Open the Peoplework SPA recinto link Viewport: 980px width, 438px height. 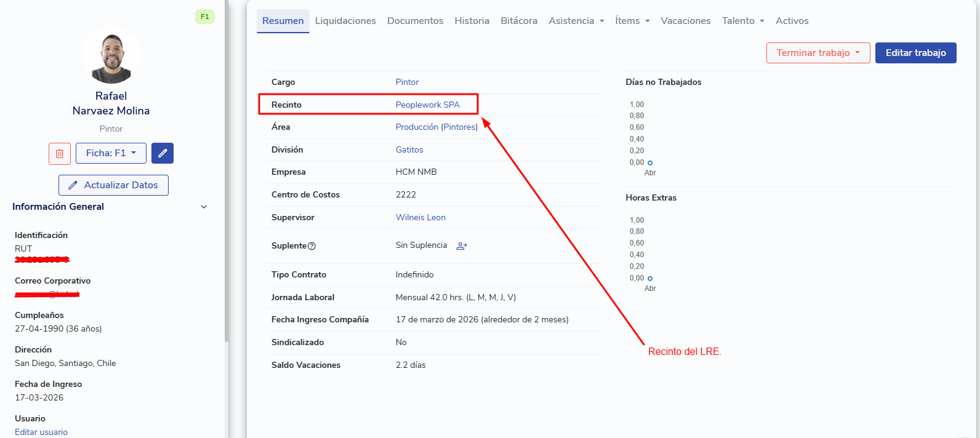428,105
